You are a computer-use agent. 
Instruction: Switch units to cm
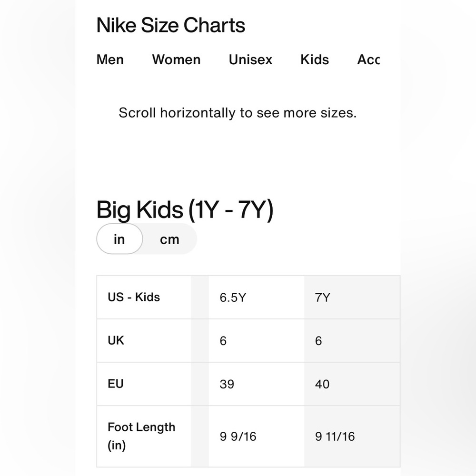point(170,239)
